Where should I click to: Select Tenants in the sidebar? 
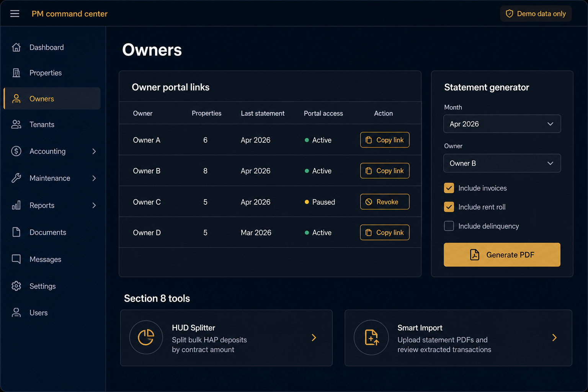[52, 124]
